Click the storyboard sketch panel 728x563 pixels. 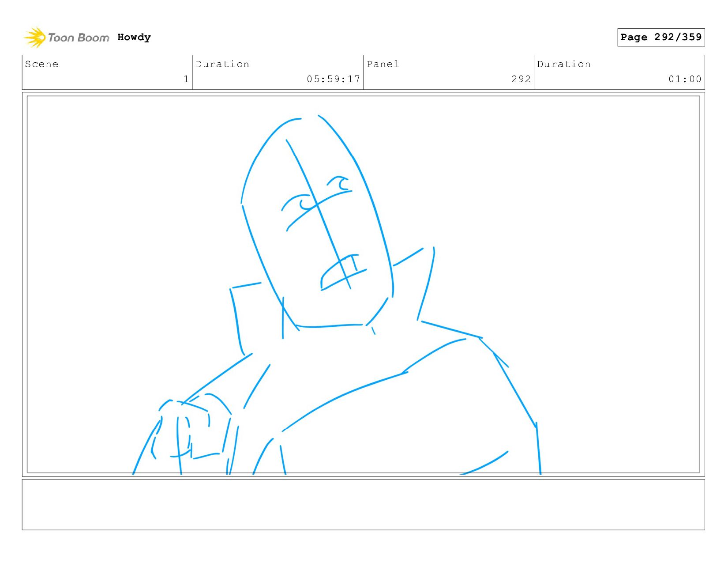[x=363, y=284]
